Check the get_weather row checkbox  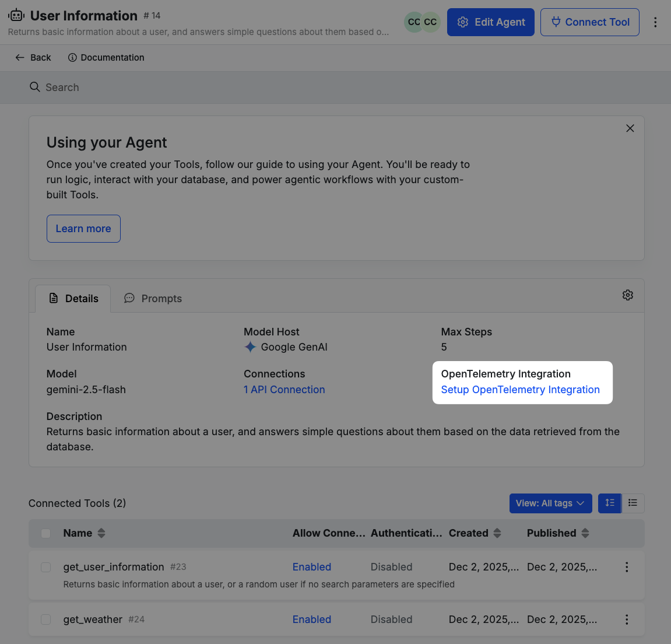46,619
